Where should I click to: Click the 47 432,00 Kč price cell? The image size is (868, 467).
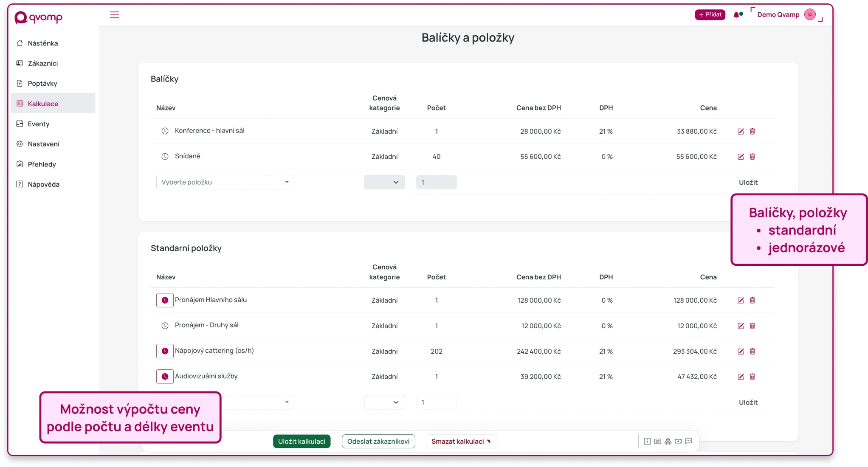tap(697, 377)
